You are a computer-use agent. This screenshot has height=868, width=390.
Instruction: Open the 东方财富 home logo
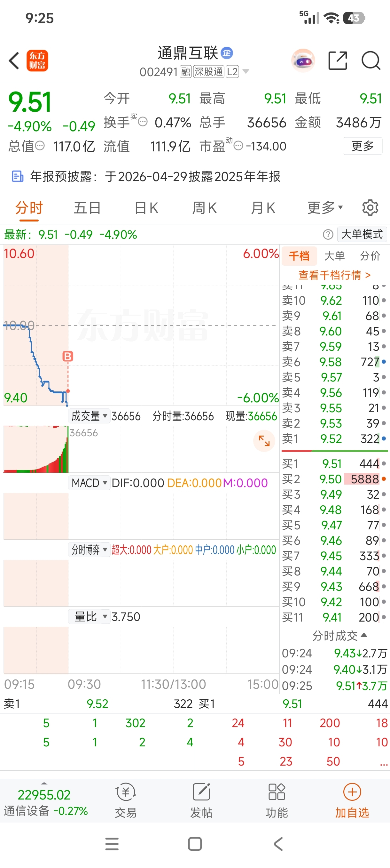37,61
